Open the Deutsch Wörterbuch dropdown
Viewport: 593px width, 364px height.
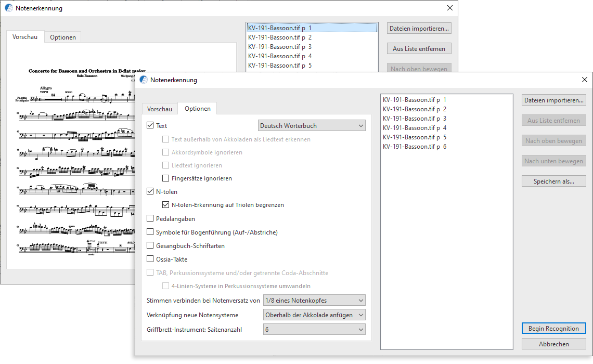click(x=312, y=125)
